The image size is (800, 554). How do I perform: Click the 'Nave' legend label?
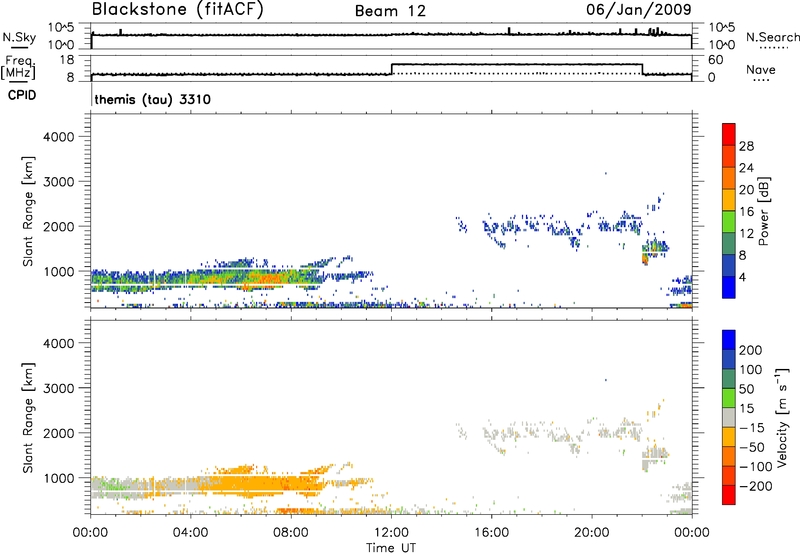click(x=761, y=69)
